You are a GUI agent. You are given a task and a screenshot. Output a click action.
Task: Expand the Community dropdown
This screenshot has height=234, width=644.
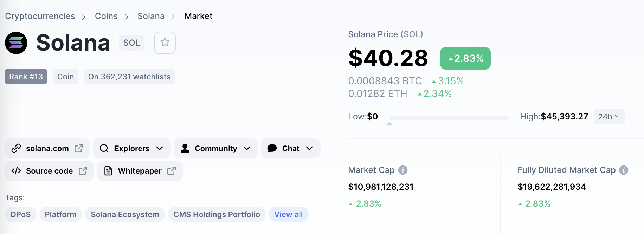click(x=216, y=148)
